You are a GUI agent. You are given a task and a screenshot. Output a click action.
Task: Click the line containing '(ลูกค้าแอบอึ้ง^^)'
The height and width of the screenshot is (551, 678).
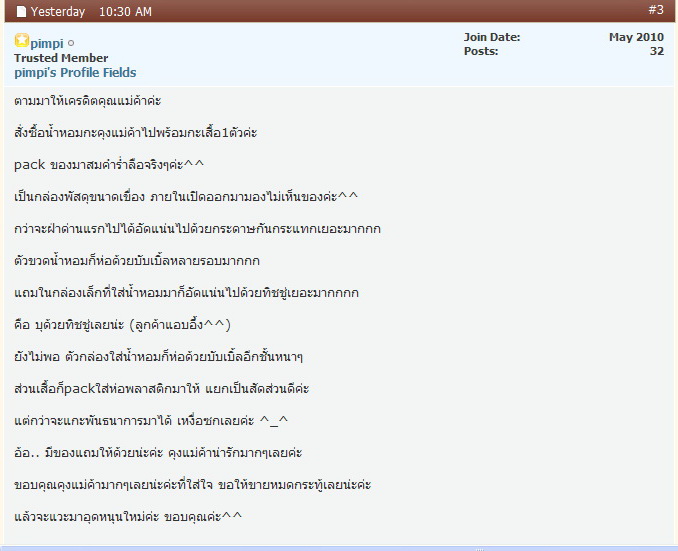(124, 324)
